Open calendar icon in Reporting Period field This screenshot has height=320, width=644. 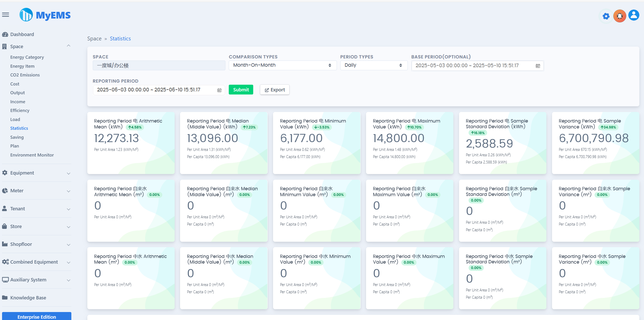219,90
